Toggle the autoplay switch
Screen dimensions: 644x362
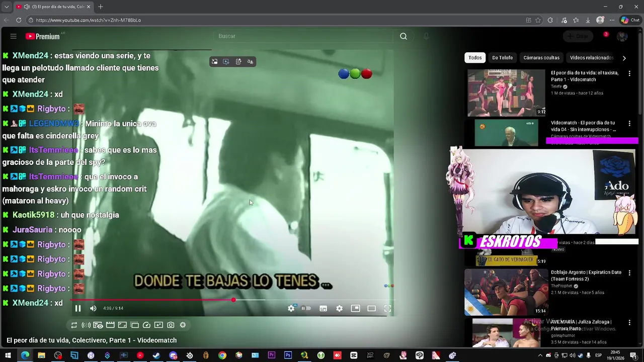pyautogui.click(x=306, y=308)
